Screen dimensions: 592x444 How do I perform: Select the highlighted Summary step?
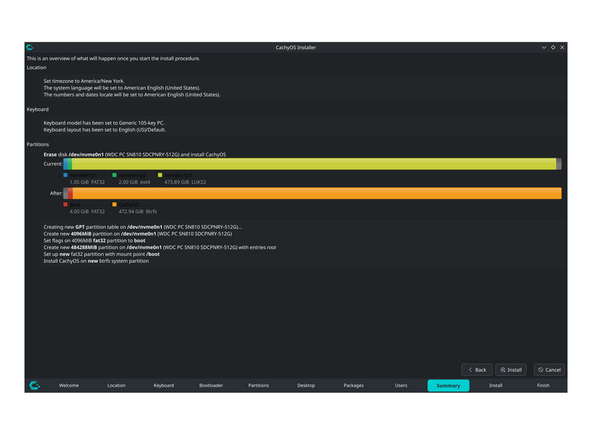(448, 385)
